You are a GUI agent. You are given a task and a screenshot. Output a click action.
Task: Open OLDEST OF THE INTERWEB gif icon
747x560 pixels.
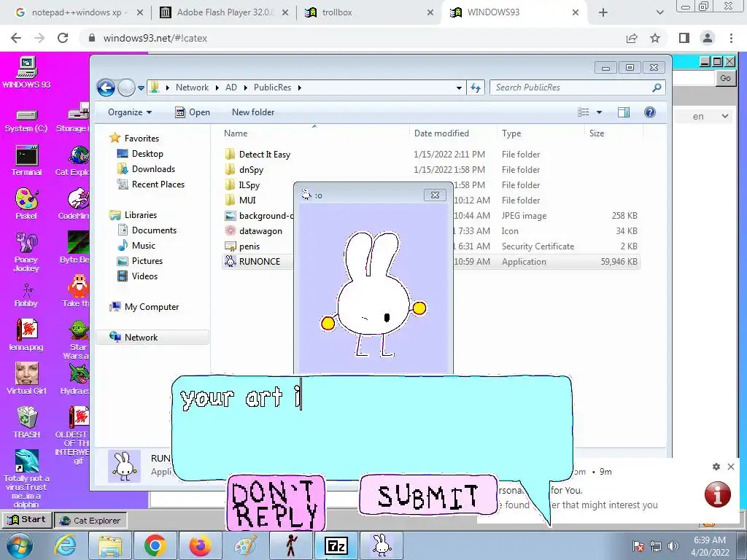coord(72,435)
